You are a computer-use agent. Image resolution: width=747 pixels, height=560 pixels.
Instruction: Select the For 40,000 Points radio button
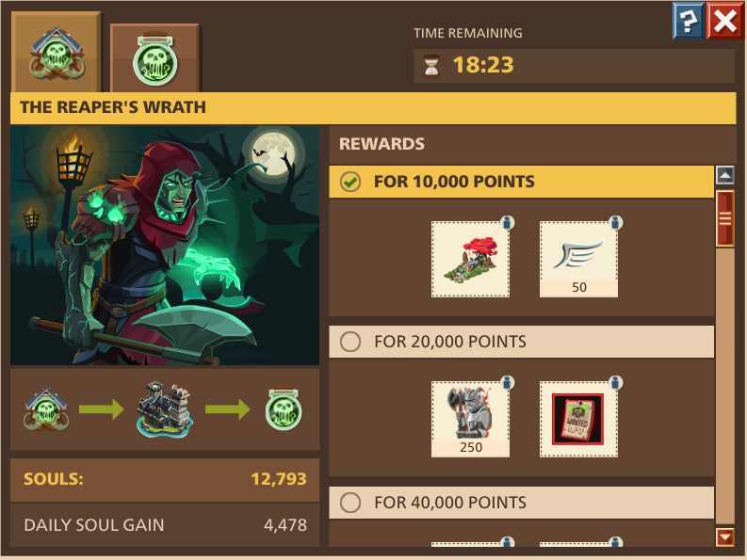pyautogui.click(x=350, y=503)
